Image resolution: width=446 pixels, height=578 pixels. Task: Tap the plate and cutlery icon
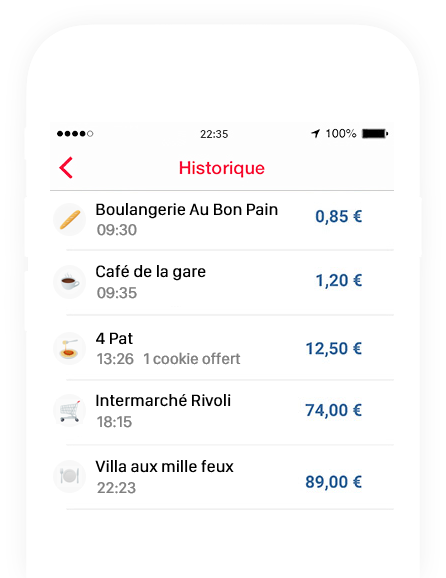70,476
